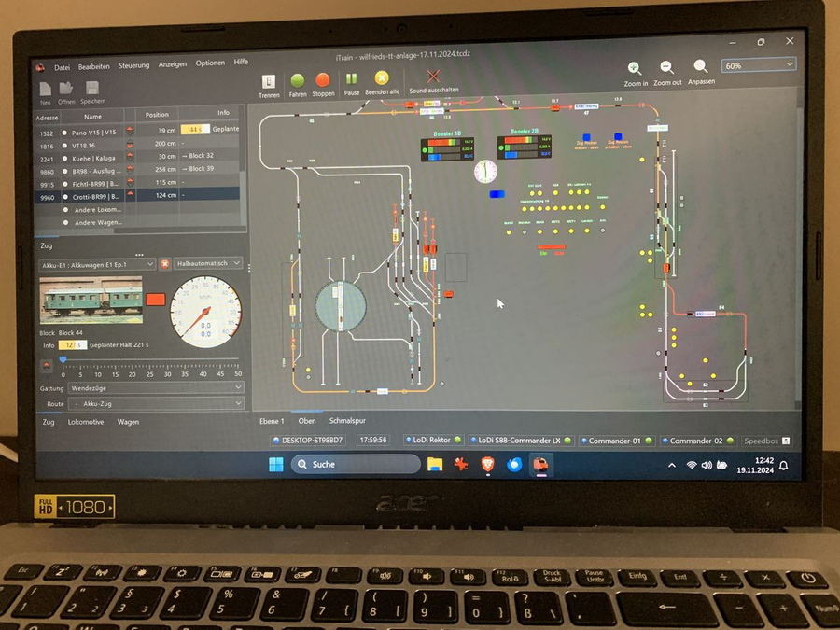The width and height of the screenshot is (840, 630).
Task: Open the 60% zoom level dropdown
Action: click(x=758, y=65)
